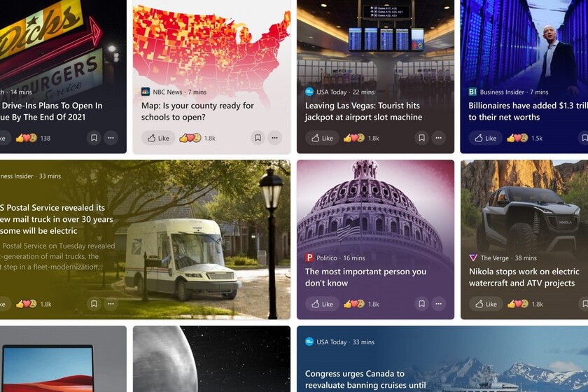Bookmark the Postal Service mail truck story

(x=94, y=304)
